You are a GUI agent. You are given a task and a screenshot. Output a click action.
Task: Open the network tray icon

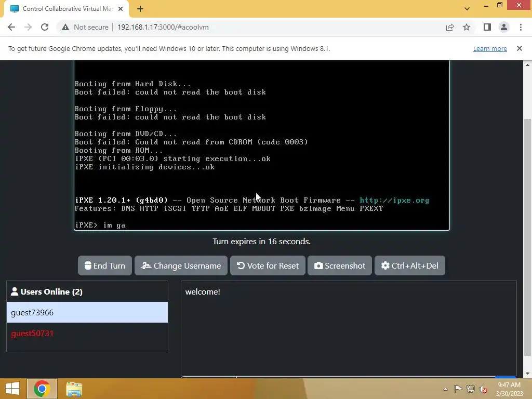(471, 389)
